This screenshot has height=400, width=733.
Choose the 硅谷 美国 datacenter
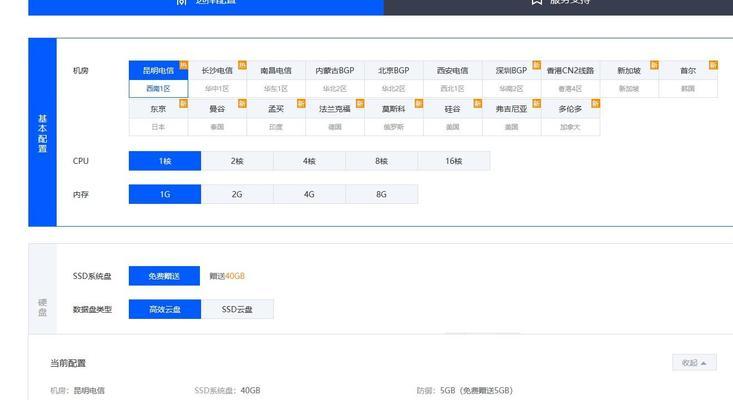(453, 117)
